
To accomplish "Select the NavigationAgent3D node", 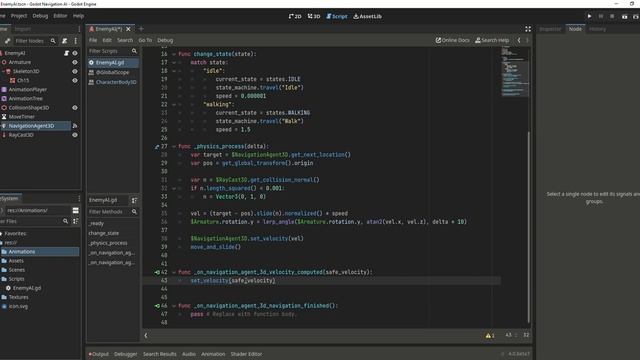I will tap(31, 126).
